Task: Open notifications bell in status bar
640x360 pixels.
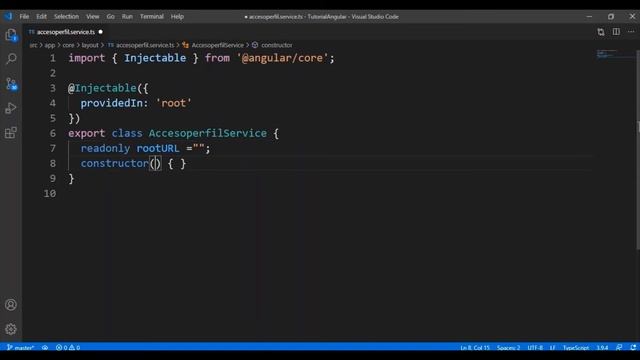Action: click(x=633, y=348)
